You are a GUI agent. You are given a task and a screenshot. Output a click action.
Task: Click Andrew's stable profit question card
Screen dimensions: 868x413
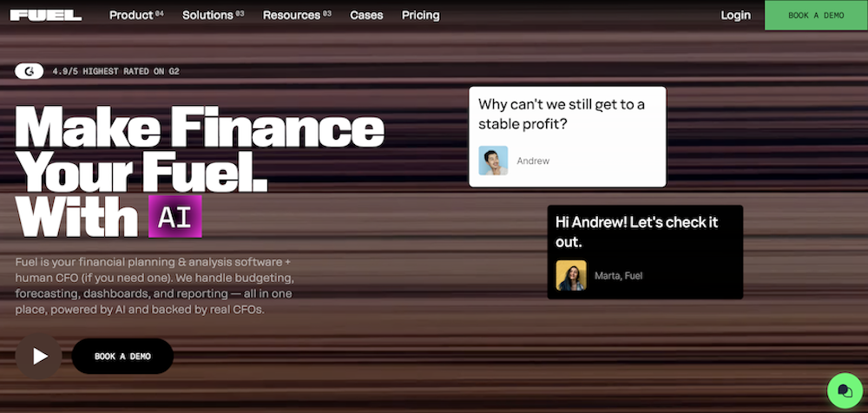pyautogui.click(x=567, y=115)
